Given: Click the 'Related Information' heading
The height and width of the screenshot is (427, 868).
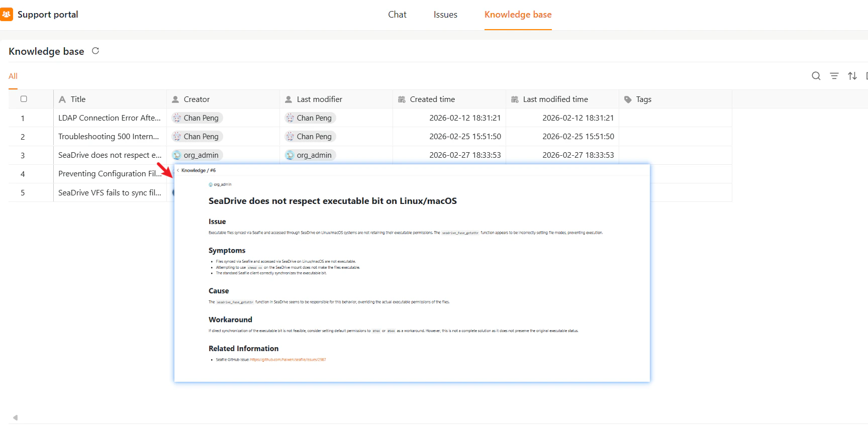Looking at the screenshot, I should (x=243, y=349).
